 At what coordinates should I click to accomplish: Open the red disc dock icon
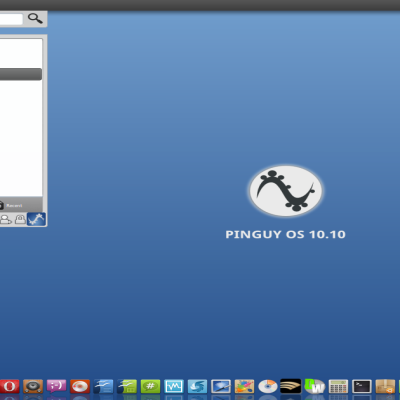(80, 387)
